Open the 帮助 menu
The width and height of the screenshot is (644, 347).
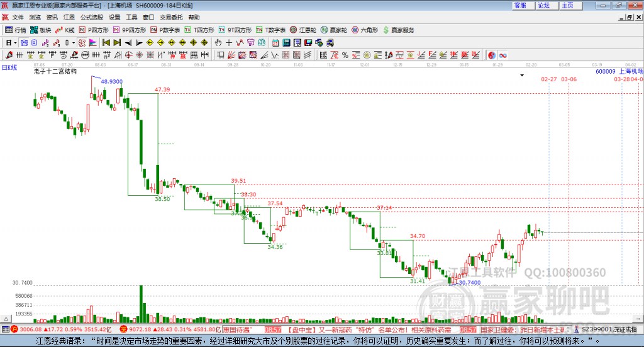pyautogui.click(x=194, y=17)
